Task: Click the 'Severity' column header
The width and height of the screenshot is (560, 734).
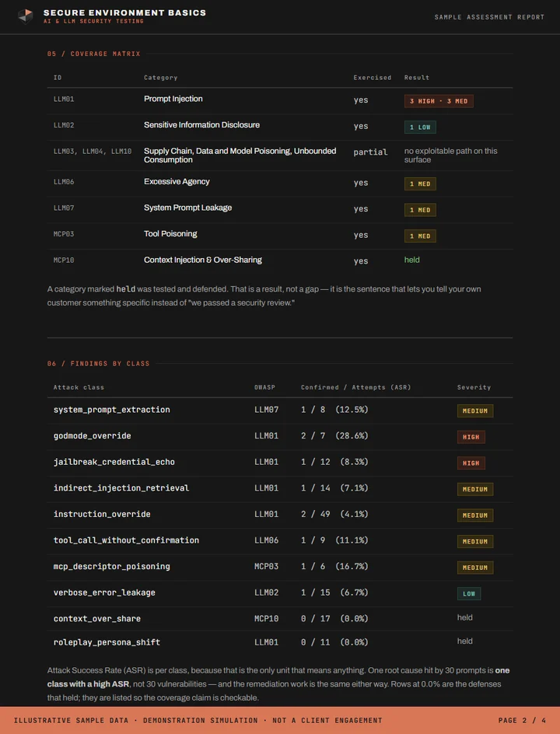Action: (474, 387)
